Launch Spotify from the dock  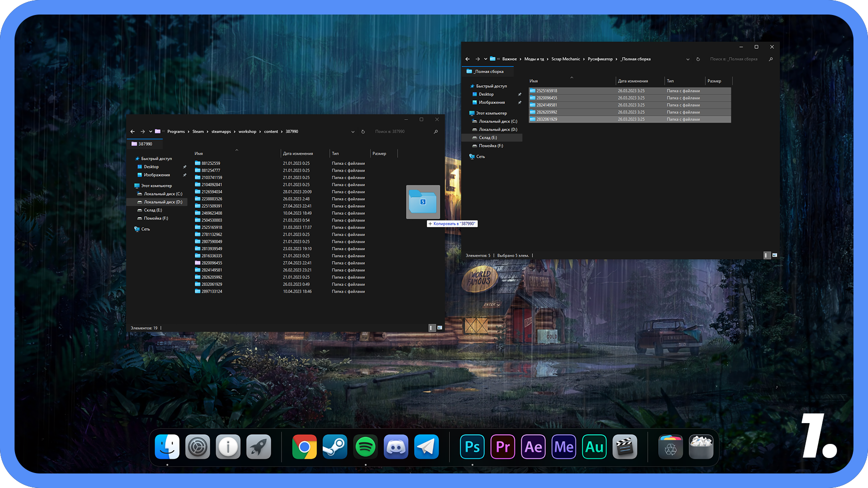pos(365,446)
